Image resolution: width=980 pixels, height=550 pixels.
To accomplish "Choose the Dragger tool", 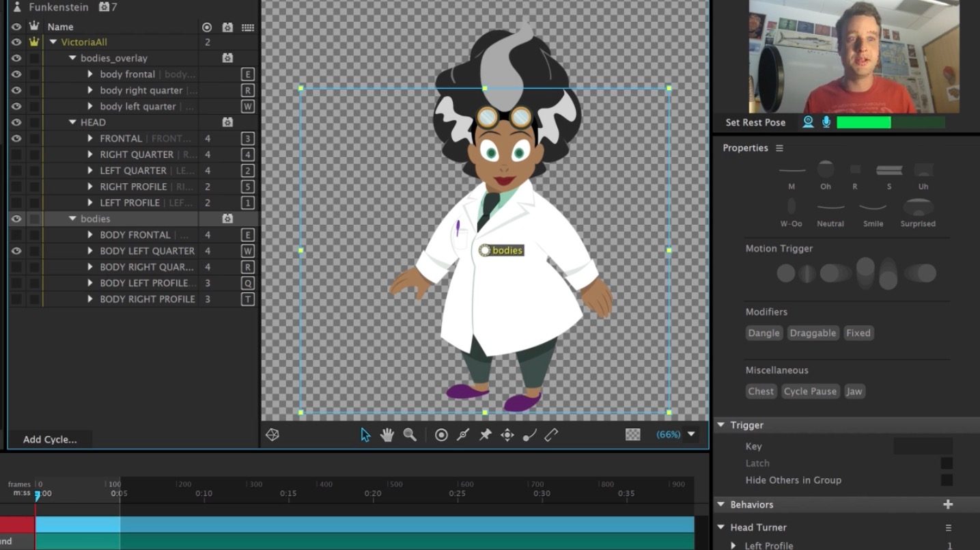I will point(507,435).
